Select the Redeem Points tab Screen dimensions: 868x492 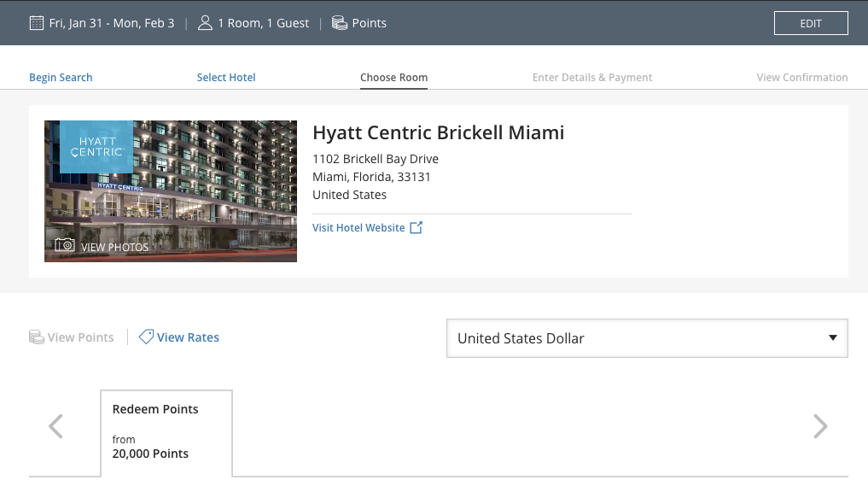click(166, 431)
